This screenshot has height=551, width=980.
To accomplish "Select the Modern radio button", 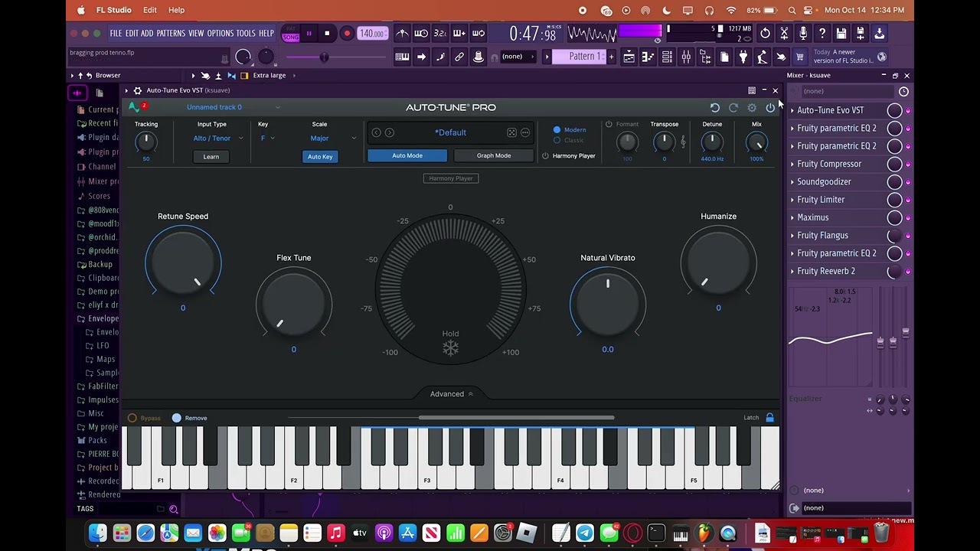I will click(557, 130).
